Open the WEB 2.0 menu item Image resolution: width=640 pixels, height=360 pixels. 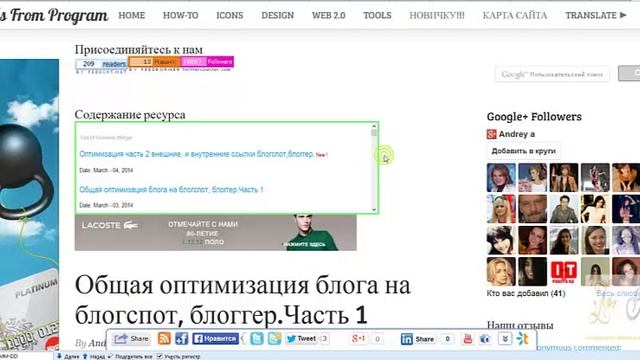(329, 16)
